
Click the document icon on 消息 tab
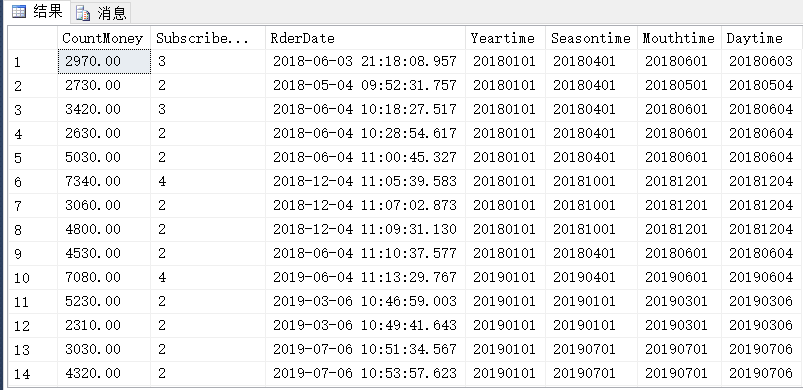pyautogui.click(x=82, y=13)
